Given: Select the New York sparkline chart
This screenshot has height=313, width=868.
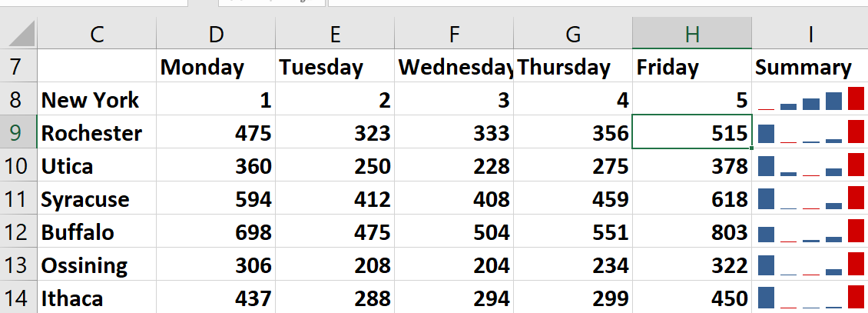Looking at the screenshot, I should (x=810, y=100).
